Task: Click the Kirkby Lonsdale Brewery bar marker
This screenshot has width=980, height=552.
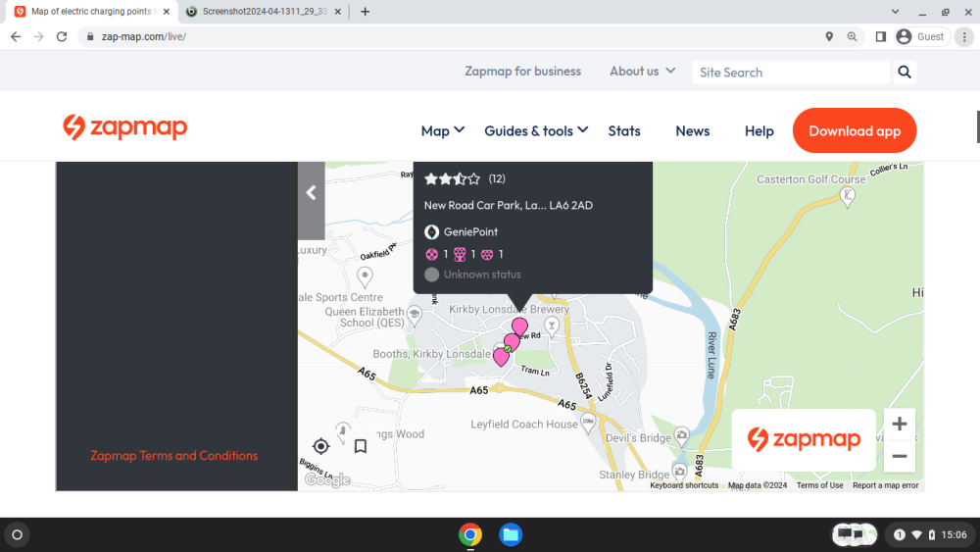Action: pyautogui.click(x=551, y=326)
